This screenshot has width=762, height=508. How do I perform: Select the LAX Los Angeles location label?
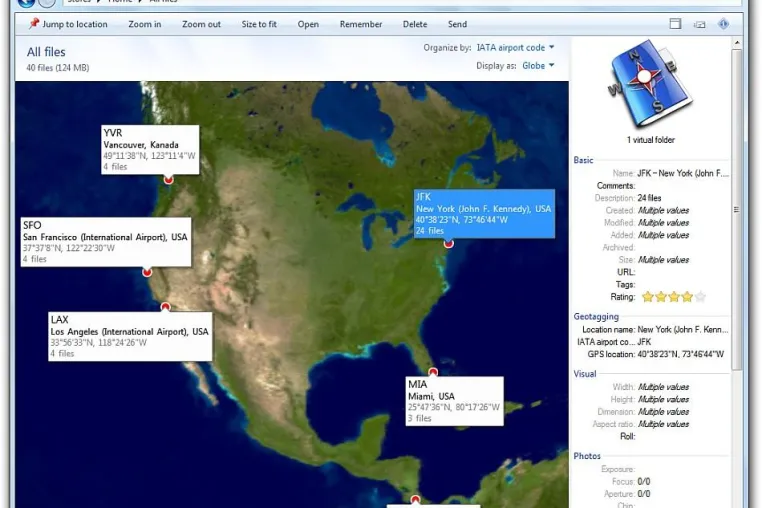point(130,336)
